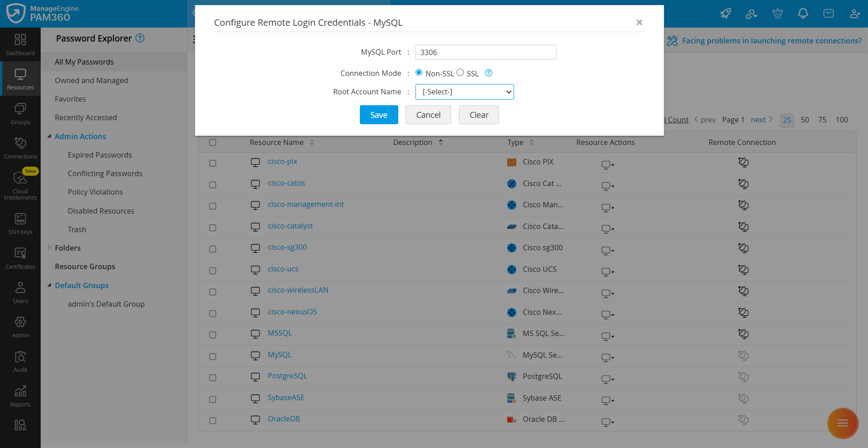Screen dimensions: 868x448
Task: Go to next page of resources
Action: [762, 120]
